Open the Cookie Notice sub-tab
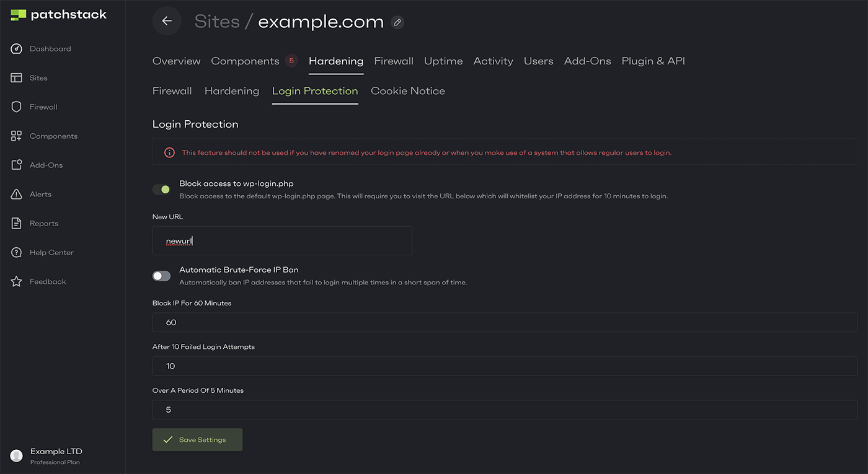868x474 pixels. [407, 90]
